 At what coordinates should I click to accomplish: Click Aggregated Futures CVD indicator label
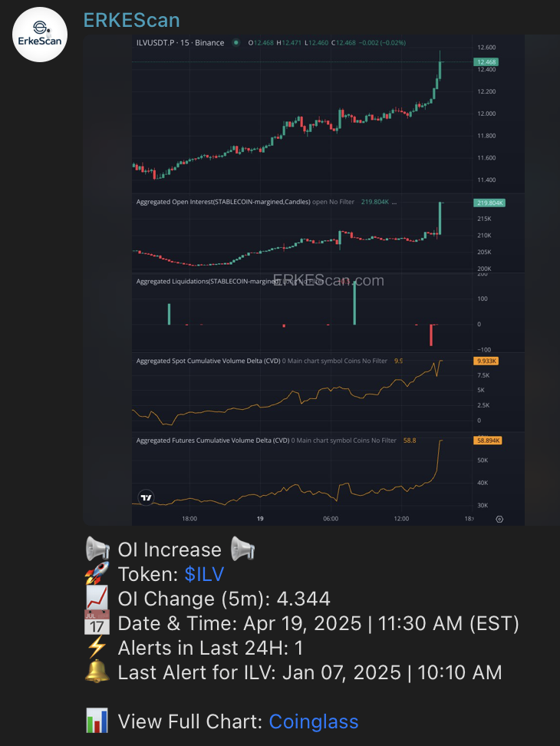[x=212, y=441]
